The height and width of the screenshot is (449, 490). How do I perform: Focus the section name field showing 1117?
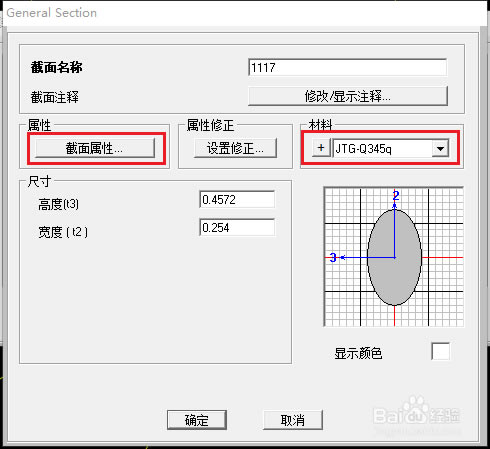(x=347, y=67)
